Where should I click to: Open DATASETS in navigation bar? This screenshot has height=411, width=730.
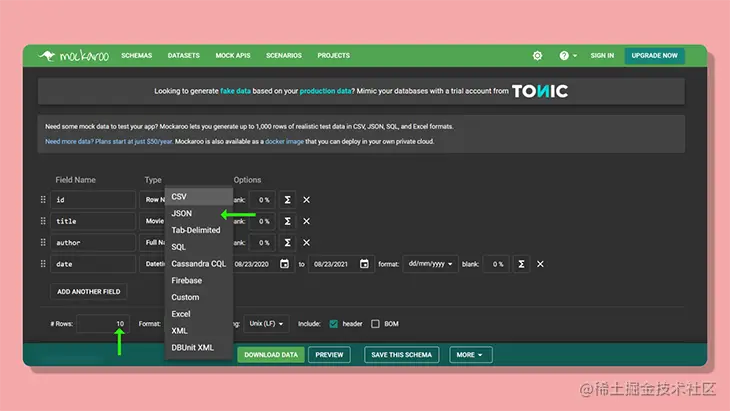[183, 55]
